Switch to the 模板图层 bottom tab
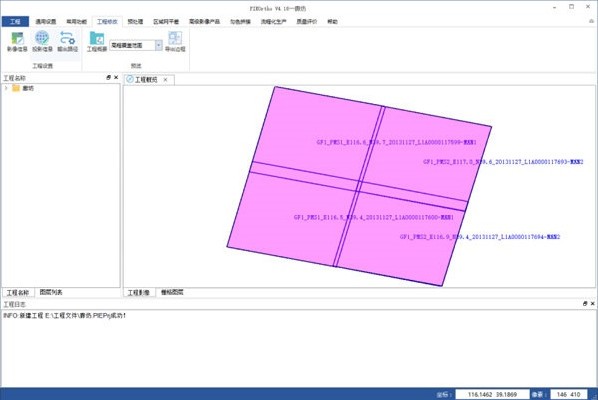Screen dimensions: 598x400 (x=172, y=292)
